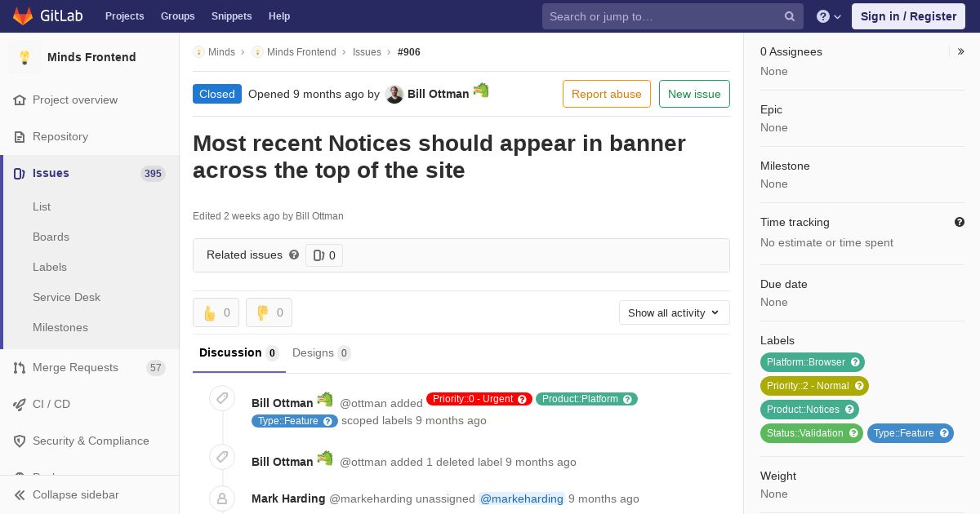Switch to the Discussion tab
Image resolution: width=980 pixels, height=514 pixels.
coord(239,353)
